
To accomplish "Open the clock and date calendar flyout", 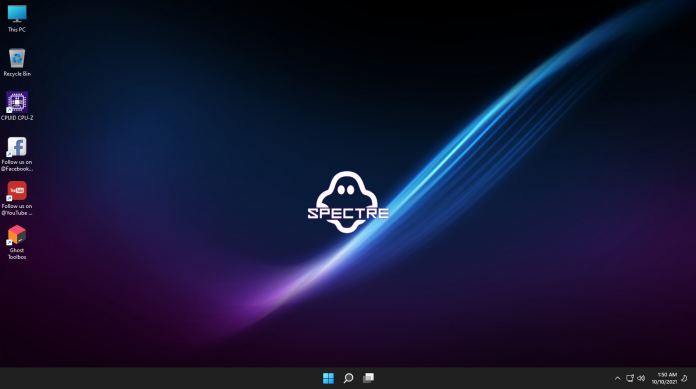I will click(x=664, y=378).
